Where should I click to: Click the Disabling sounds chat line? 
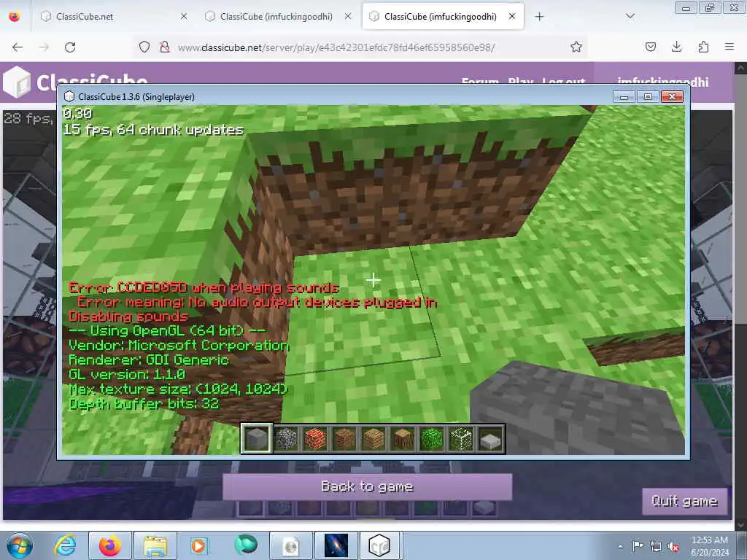(x=128, y=316)
